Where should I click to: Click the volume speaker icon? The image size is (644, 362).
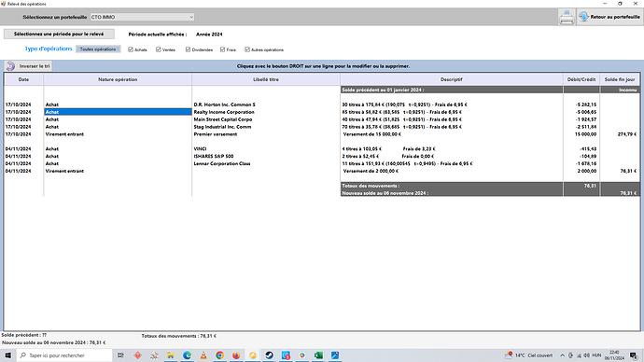[586, 355]
